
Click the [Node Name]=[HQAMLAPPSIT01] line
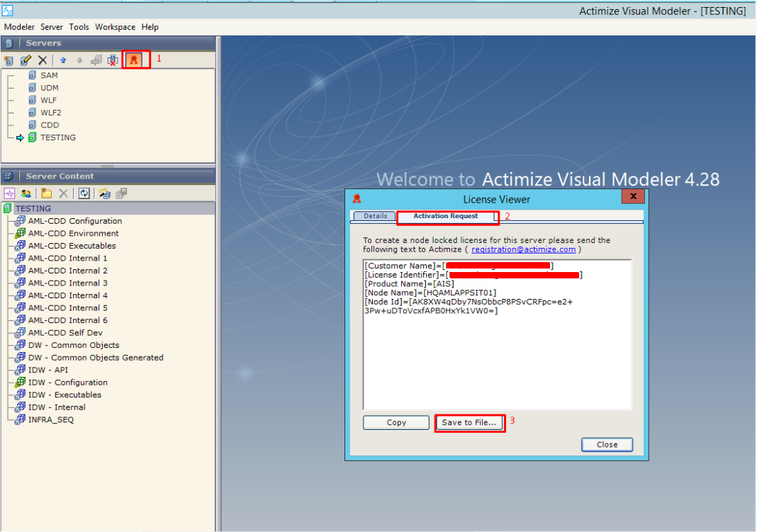coord(431,293)
